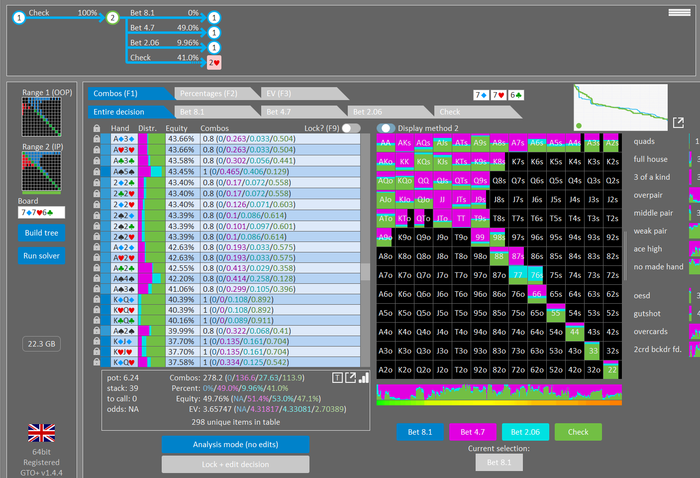Select first tree node 1 before Check

click(x=19, y=18)
